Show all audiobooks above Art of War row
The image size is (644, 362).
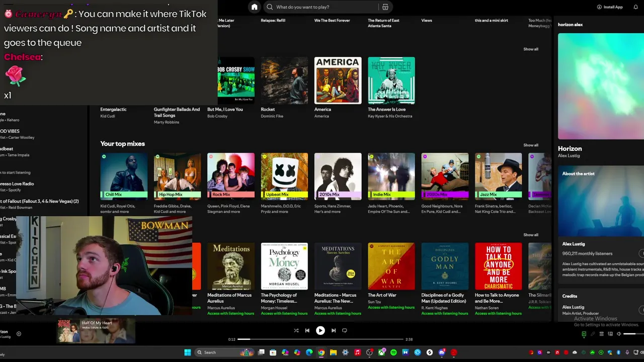tap(531, 235)
